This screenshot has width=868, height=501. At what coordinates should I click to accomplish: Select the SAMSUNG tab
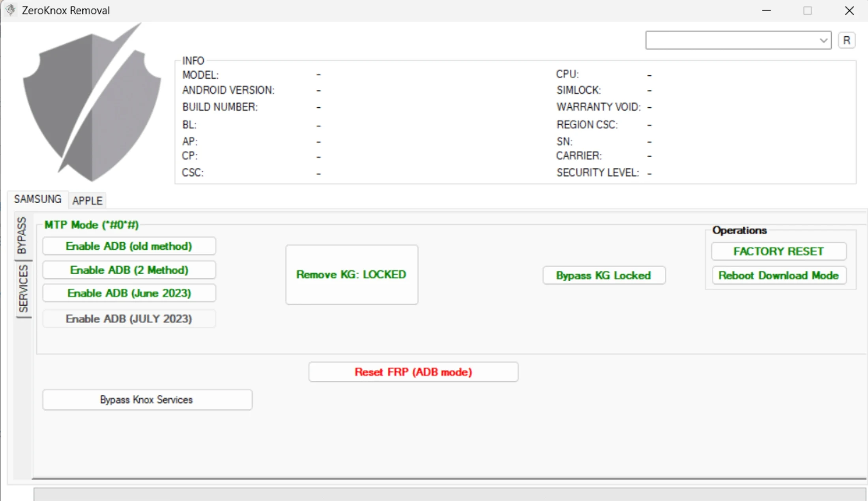coord(38,199)
